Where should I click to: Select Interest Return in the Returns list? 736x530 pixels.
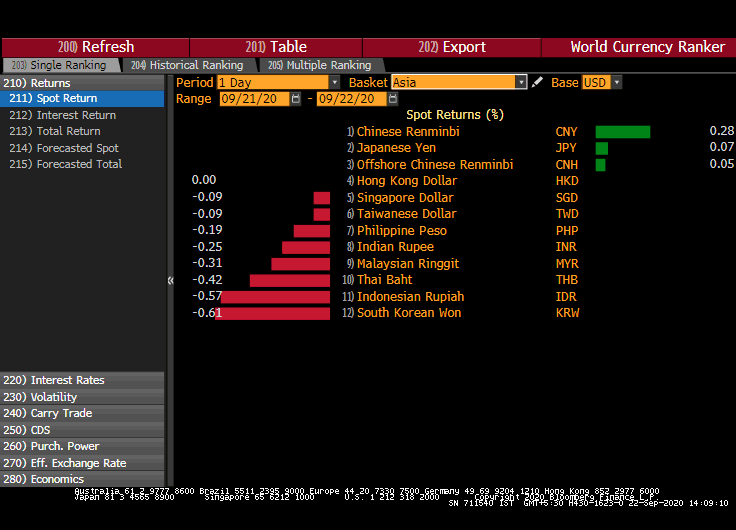pyautogui.click(x=76, y=115)
